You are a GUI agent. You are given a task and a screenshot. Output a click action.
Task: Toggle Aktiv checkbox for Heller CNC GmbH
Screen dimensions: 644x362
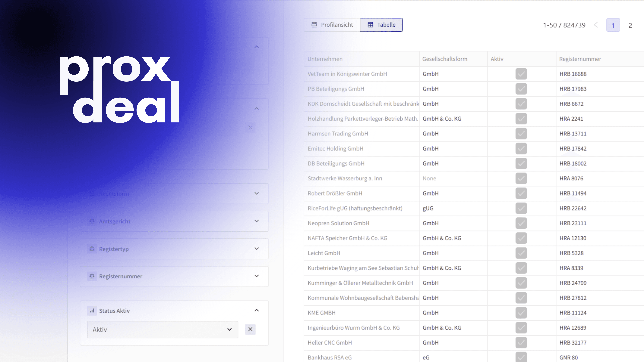tap(521, 342)
